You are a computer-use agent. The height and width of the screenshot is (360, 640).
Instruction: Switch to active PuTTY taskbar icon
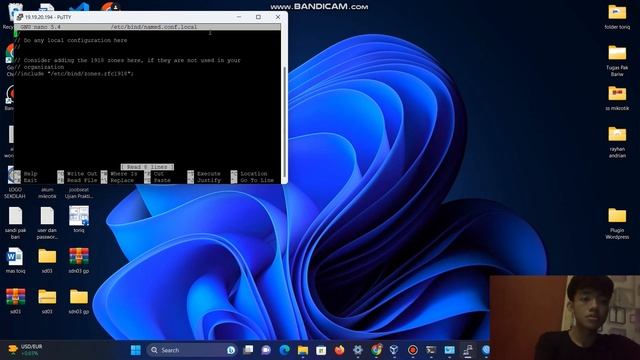468,350
